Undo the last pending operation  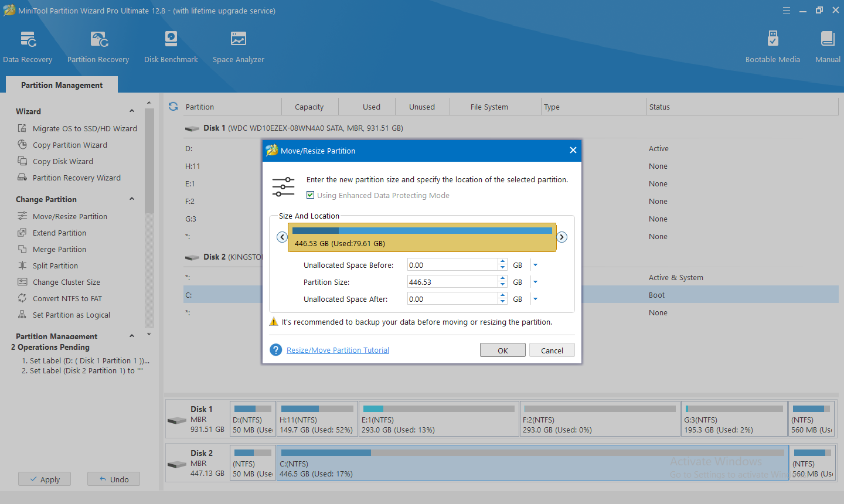point(114,479)
